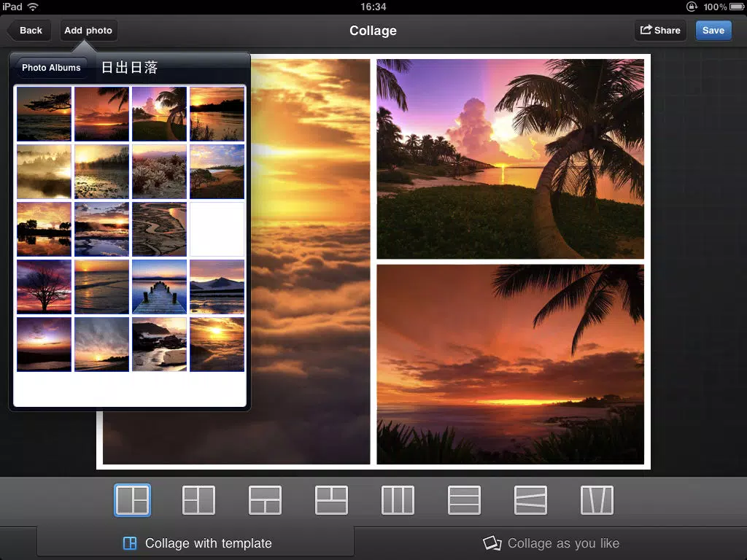
Task: Switch to Collage with template tab
Action: (196, 543)
